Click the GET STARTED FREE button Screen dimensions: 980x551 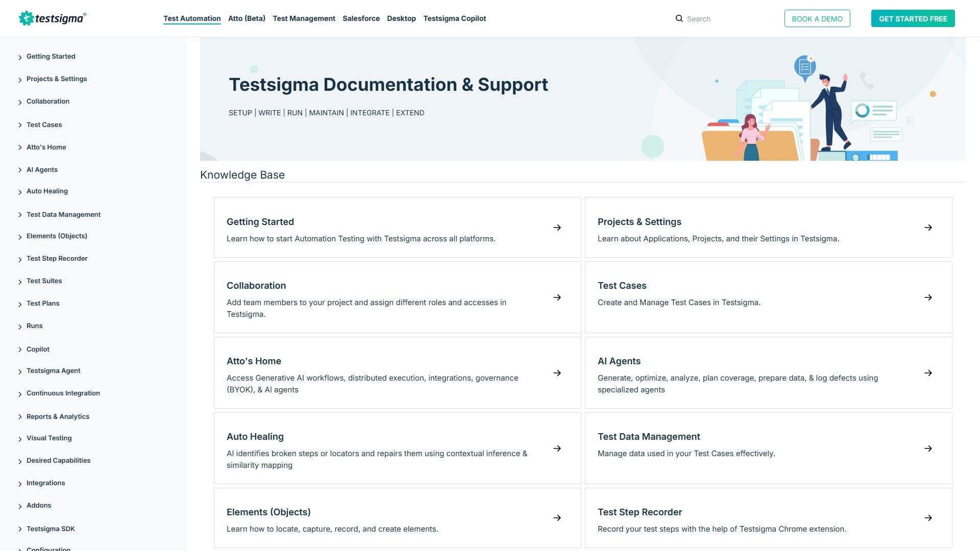913,18
